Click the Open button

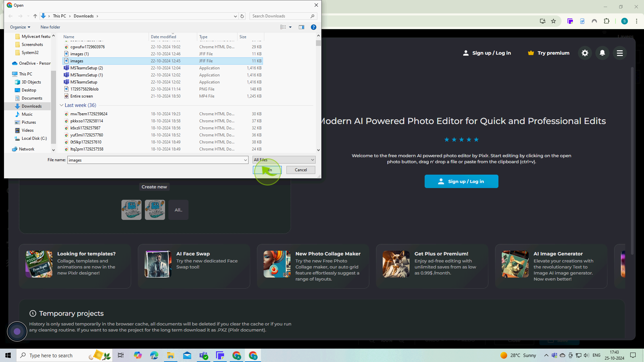coord(267,170)
